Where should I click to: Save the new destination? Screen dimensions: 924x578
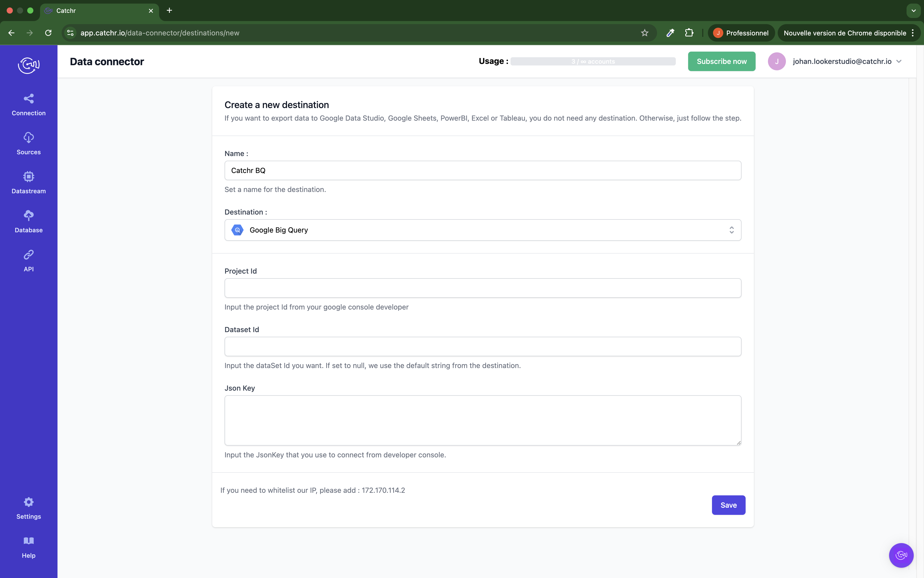pos(728,505)
